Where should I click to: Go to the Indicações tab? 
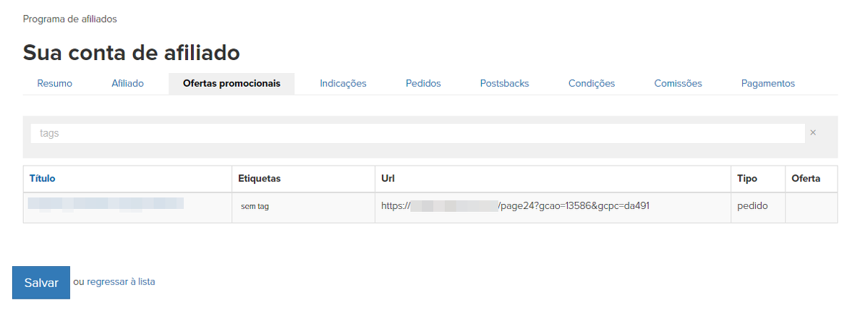coord(343,84)
